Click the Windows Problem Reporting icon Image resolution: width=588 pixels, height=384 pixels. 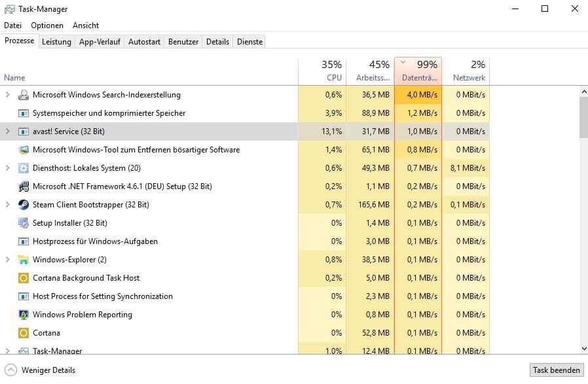pos(24,314)
